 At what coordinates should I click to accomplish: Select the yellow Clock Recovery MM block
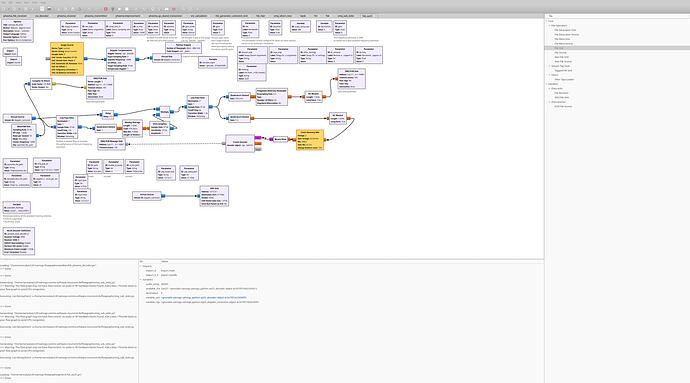coord(310,140)
